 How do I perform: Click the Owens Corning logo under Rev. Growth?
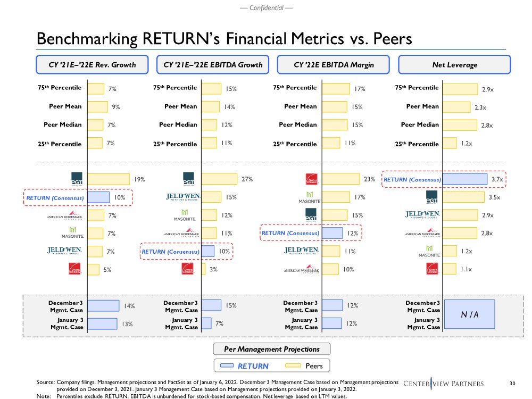pyautogui.click(x=76, y=270)
